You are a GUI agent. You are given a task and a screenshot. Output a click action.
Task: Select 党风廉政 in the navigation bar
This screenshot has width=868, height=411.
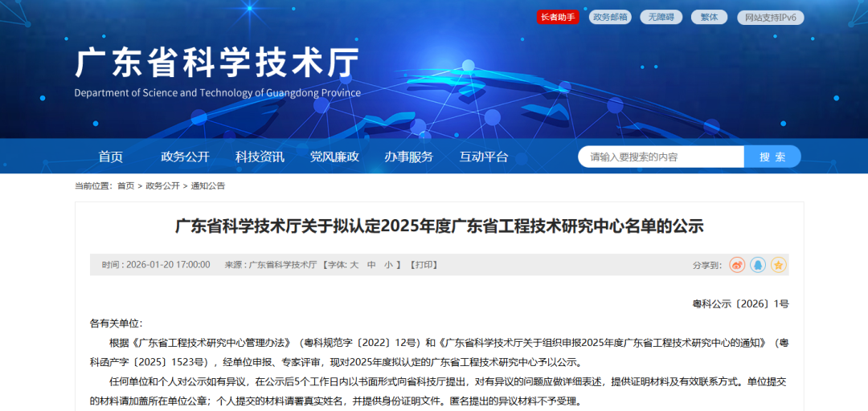click(334, 157)
